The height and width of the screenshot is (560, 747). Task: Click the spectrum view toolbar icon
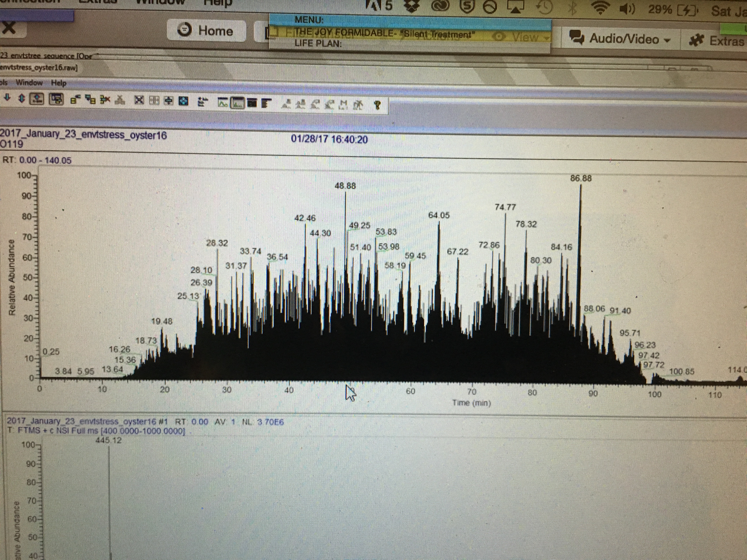pos(237,103)
